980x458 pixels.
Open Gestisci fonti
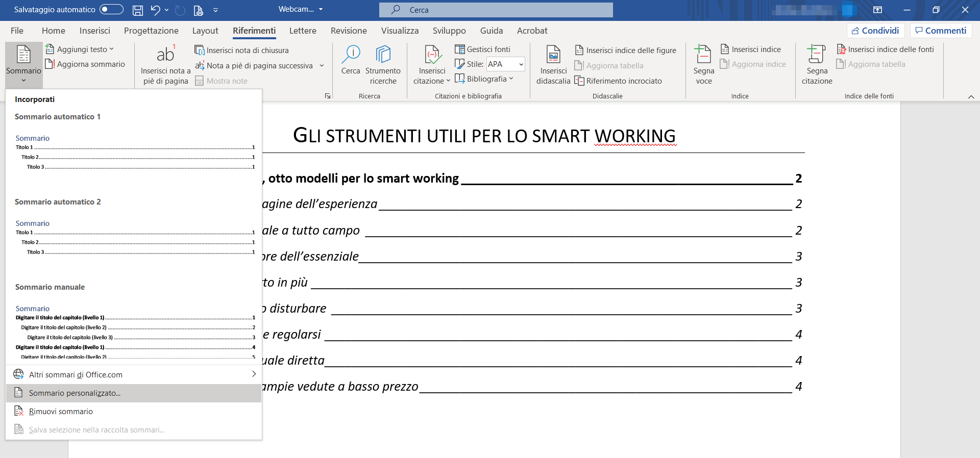[483, 49]
